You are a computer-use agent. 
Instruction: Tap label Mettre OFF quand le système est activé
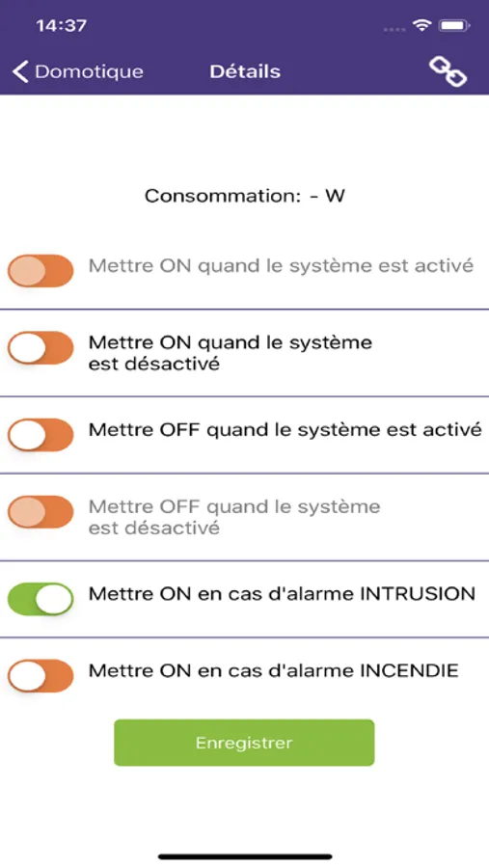coord(285,430)
